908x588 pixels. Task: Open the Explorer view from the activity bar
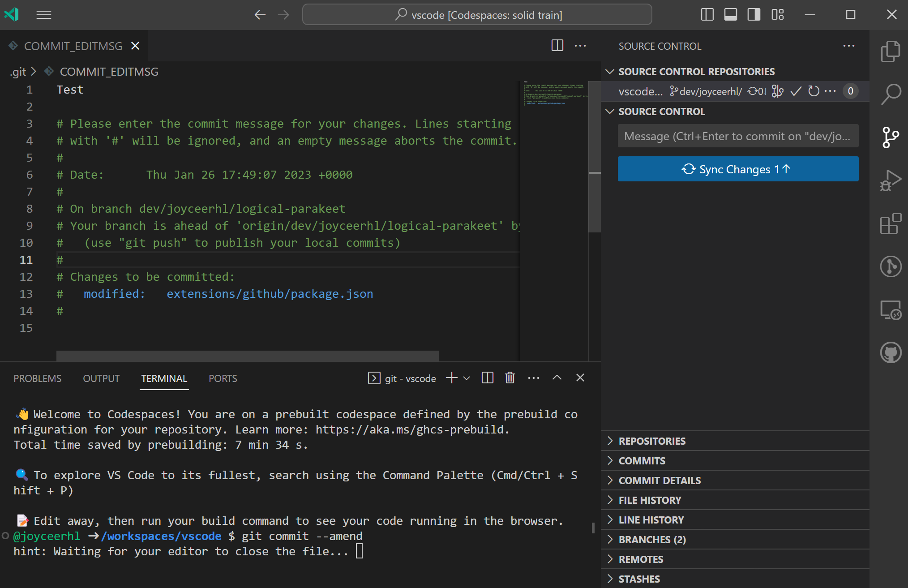(x=891, y=52)
